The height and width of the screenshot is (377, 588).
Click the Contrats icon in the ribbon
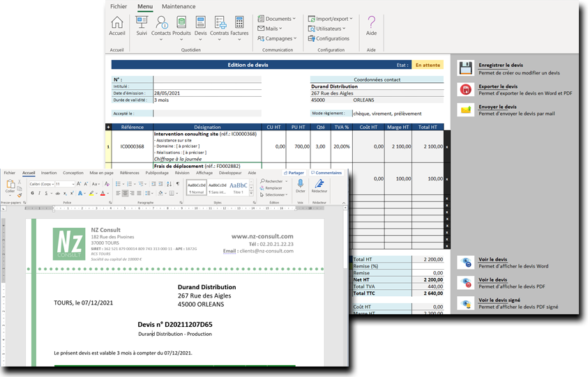[x=220, y=22]
